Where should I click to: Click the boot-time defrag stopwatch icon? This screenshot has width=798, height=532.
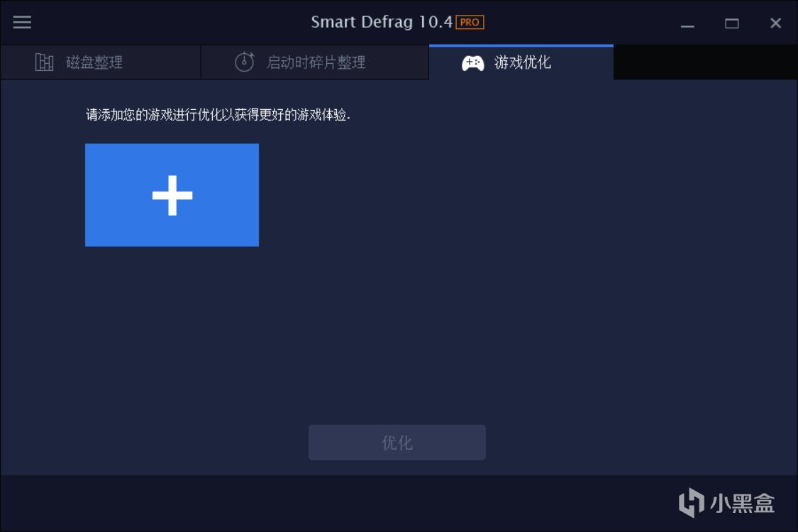click(x=244, y=62)
